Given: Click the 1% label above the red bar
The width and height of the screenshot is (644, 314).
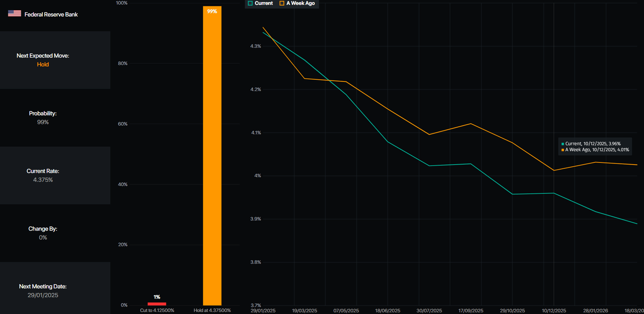Looking at the screenshot, I should point(157,297).
